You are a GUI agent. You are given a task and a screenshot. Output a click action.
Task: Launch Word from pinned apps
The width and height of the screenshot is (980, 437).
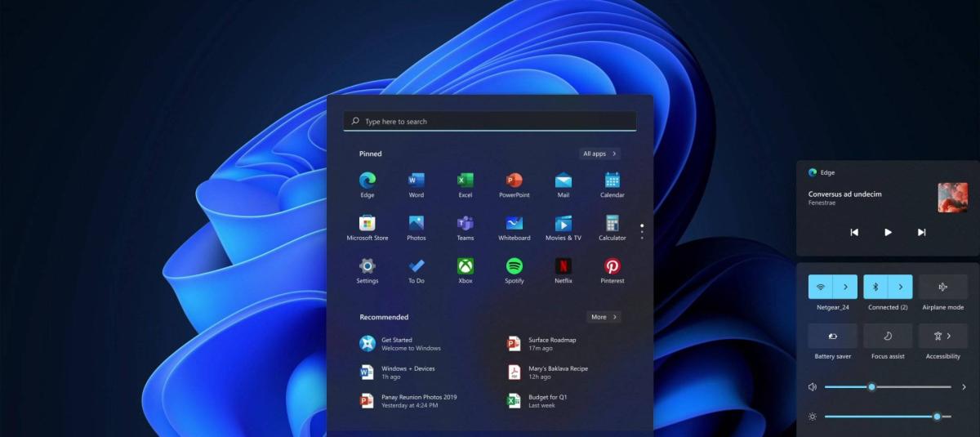(x=416, y=181)
